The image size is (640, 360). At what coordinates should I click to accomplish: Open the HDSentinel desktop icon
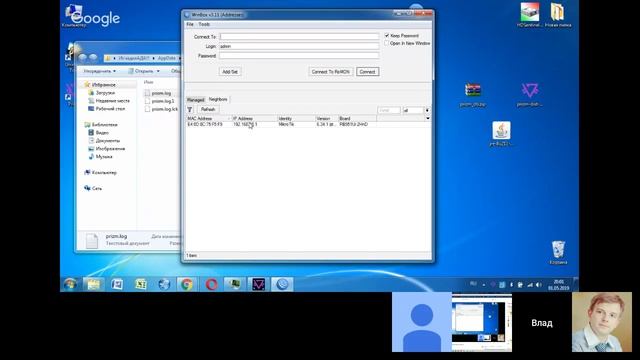point(529,15)
